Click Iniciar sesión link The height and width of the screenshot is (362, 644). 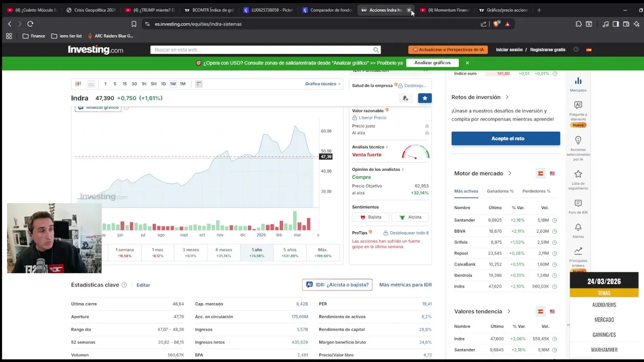(x=509, y=50)
